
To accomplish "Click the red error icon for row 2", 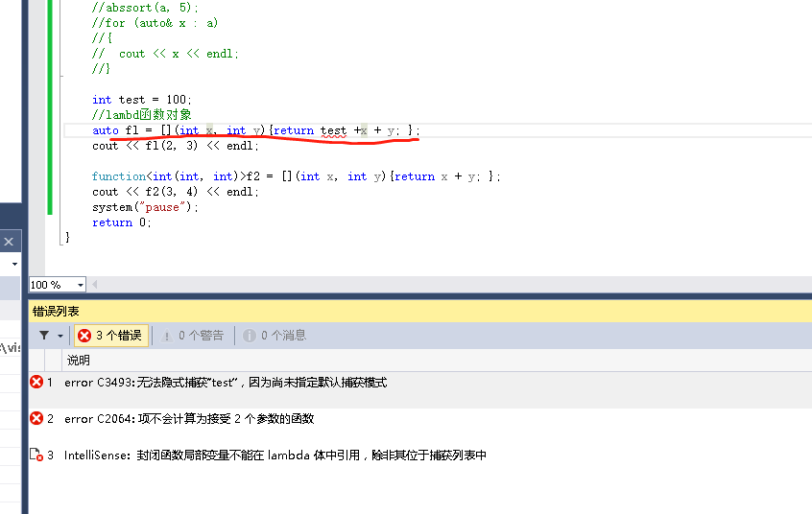I will tap(36, 418).
